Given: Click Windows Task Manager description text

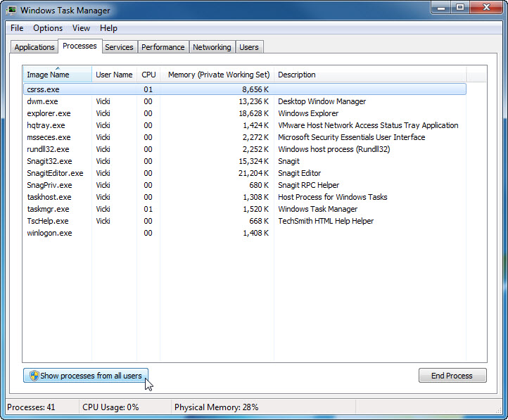Looking at the screenshot, I should (x=318, y=209).
